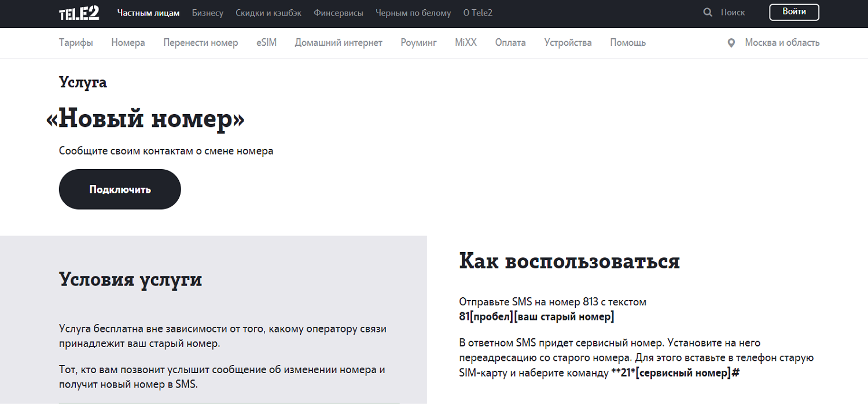Click the Войти login button
Screen dimensions: 868x420
coord(794,12)
